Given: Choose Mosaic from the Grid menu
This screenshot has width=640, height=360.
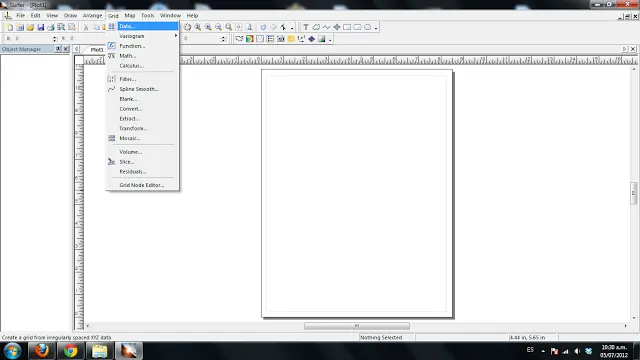Looking at the screenshot, I should 142,138.
